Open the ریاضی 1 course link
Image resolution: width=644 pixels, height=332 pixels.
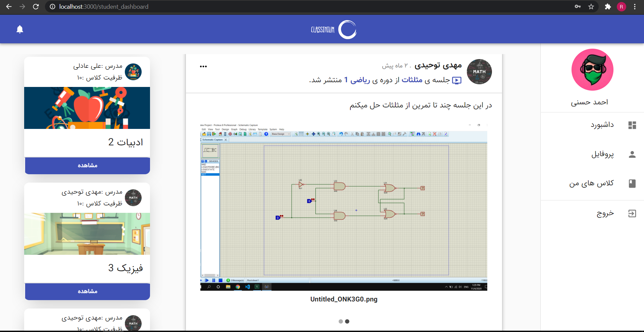coord(357,80)
